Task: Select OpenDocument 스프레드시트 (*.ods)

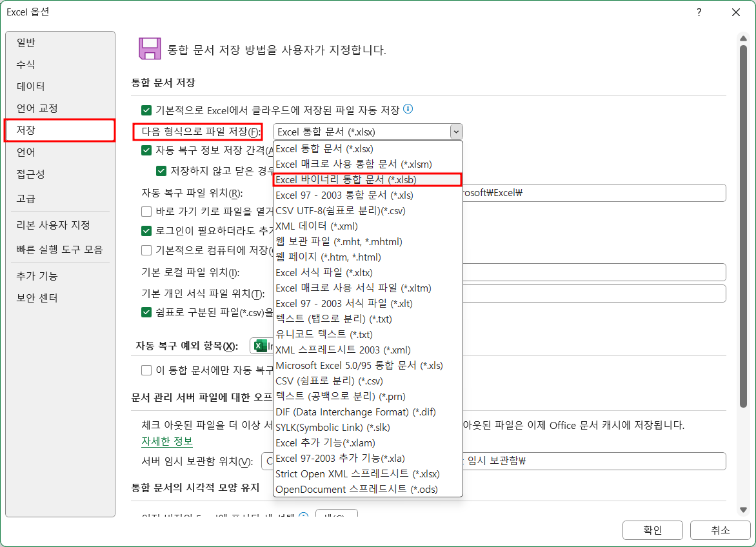Action: tap(368, 489)
